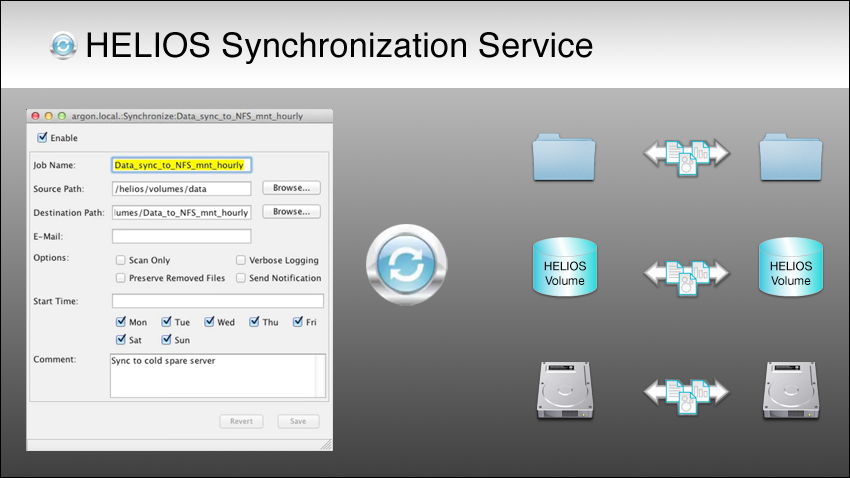Click into the E-Mail field
Screen dimensions: 850x478
182,236
